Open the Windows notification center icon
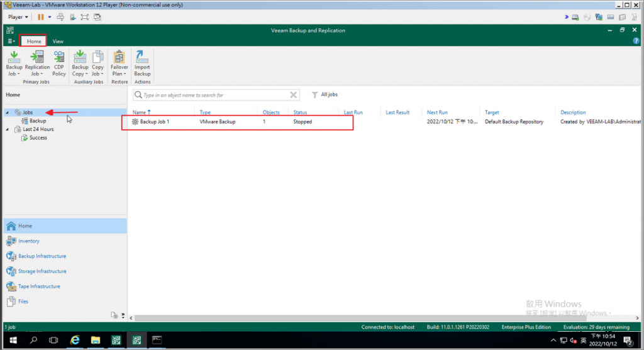Viewport: 644px width, 350px height. click(628, 341)
